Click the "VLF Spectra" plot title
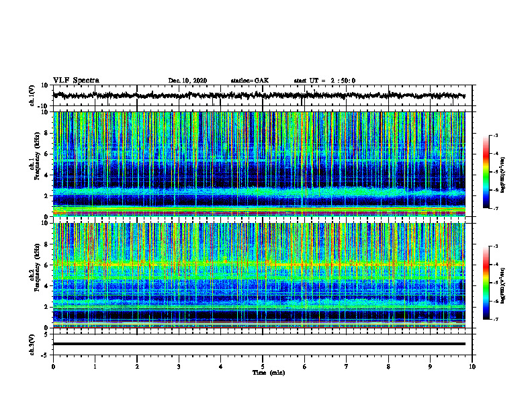This screenshot has width=532, height=411. pyautogui.click(x=76, y=81)
